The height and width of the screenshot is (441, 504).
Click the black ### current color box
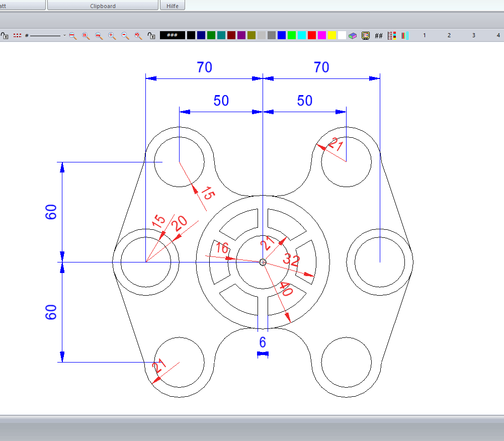click(172, 35)
